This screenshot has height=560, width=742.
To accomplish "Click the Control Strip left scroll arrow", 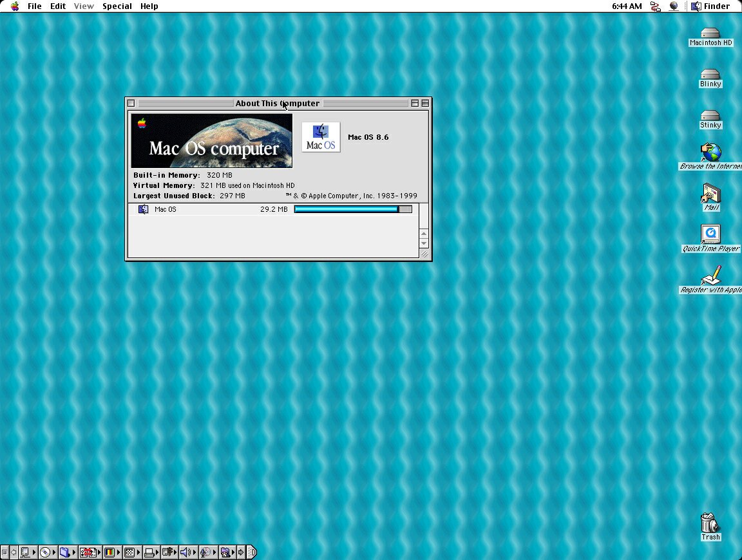I will pyautogui.click(x=14, y=552).
